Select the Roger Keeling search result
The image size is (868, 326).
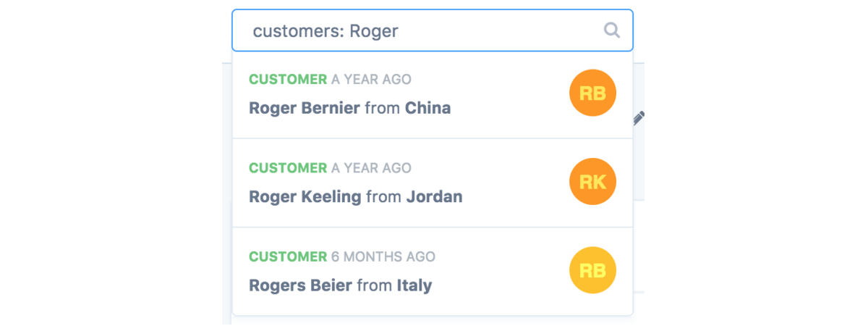click(x=305, y=197)
